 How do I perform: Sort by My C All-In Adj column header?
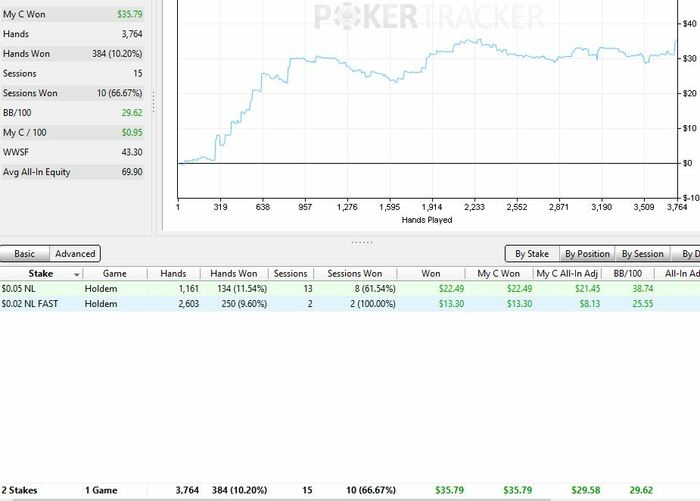point(567,274)
